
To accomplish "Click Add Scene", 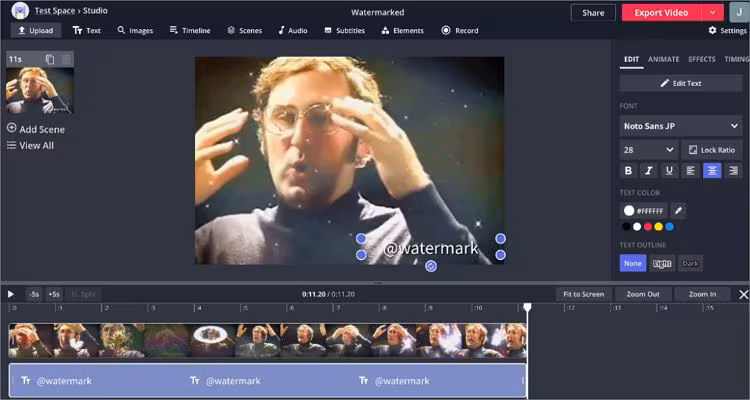I will point(36,129).
